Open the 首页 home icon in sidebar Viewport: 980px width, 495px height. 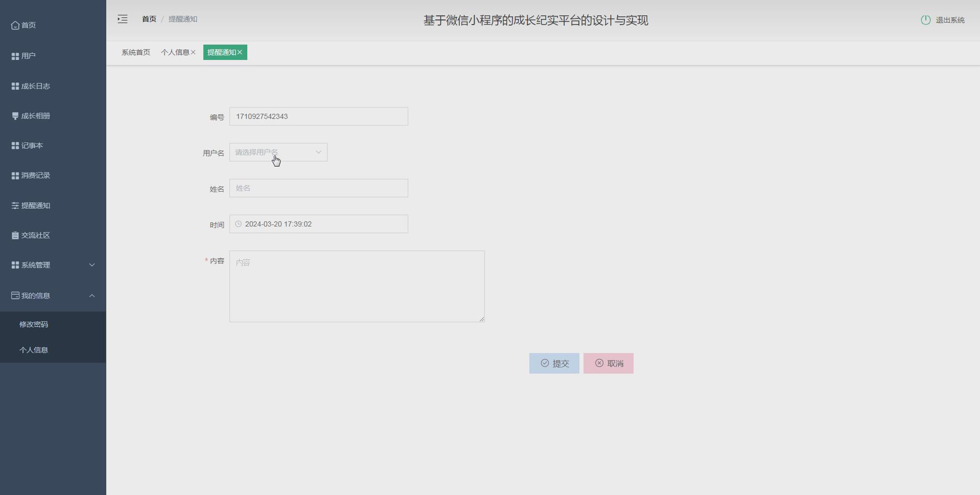click(14, 25)
